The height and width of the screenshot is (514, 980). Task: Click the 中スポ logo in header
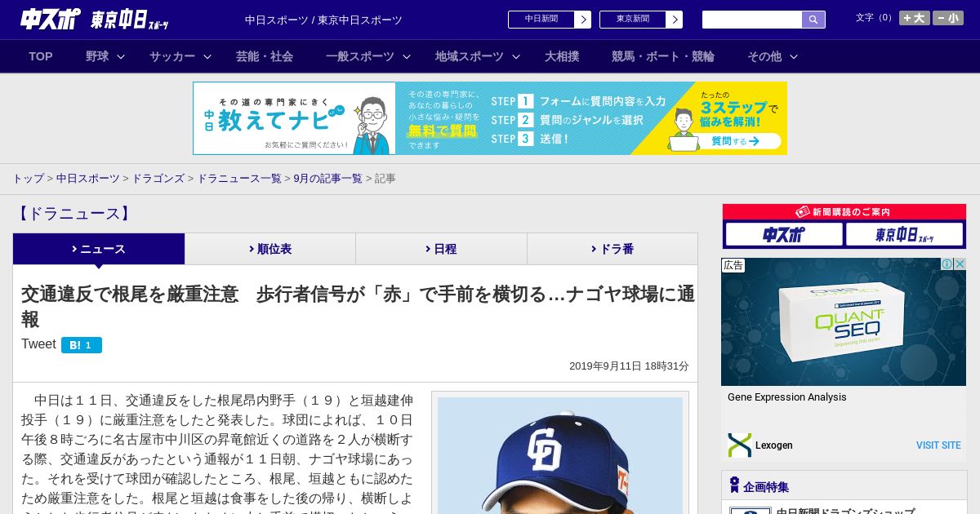click(51, 19)
